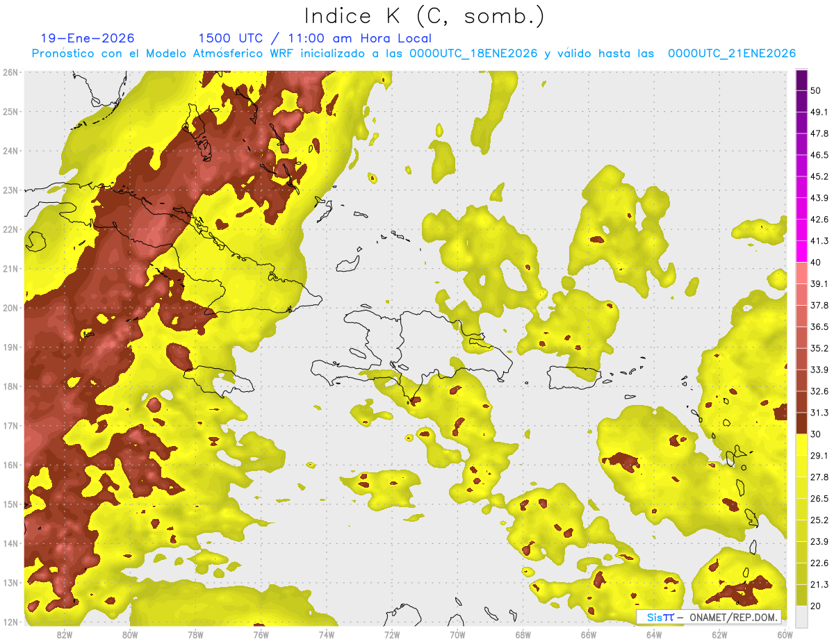Click colorbar value label 41.3
This screenshot has width=834, height=644.
819,241
